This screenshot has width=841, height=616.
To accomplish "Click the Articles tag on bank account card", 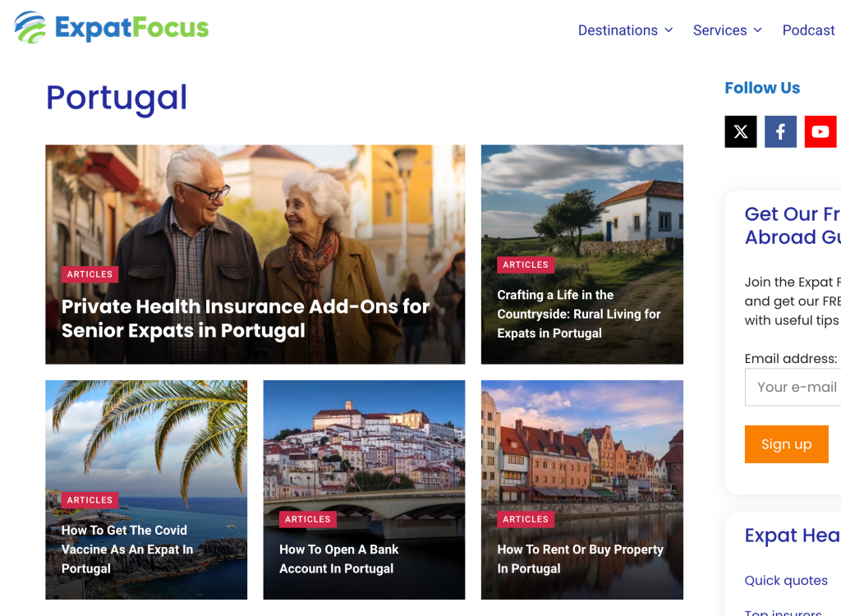I will (307, 519).
